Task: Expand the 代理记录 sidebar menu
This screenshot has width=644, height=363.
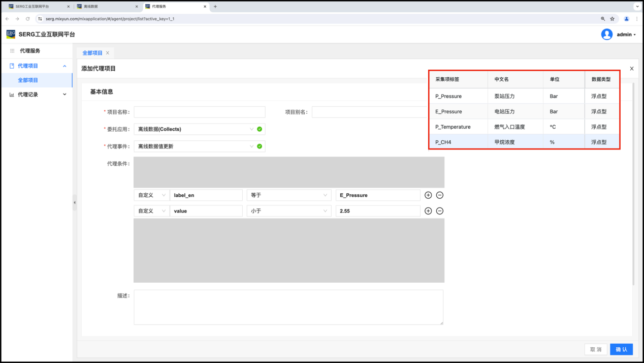Action: point(38,95)
